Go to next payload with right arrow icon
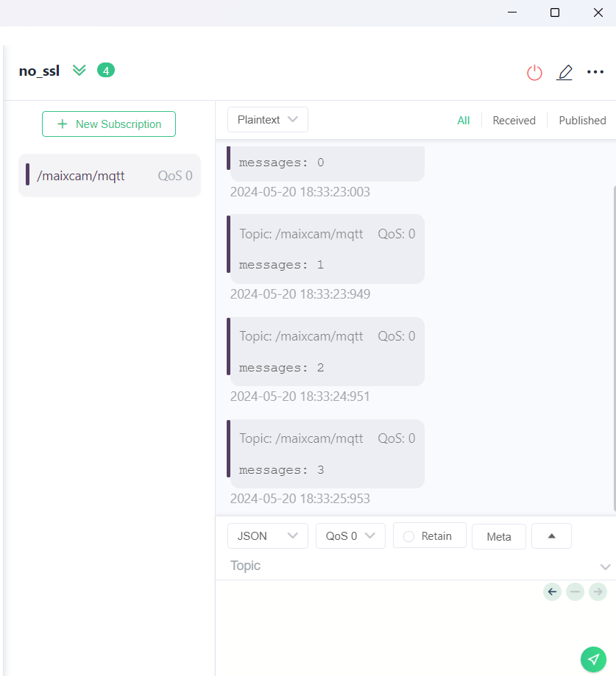This screenshot has height=676, width=616. (x=598, y=591)
